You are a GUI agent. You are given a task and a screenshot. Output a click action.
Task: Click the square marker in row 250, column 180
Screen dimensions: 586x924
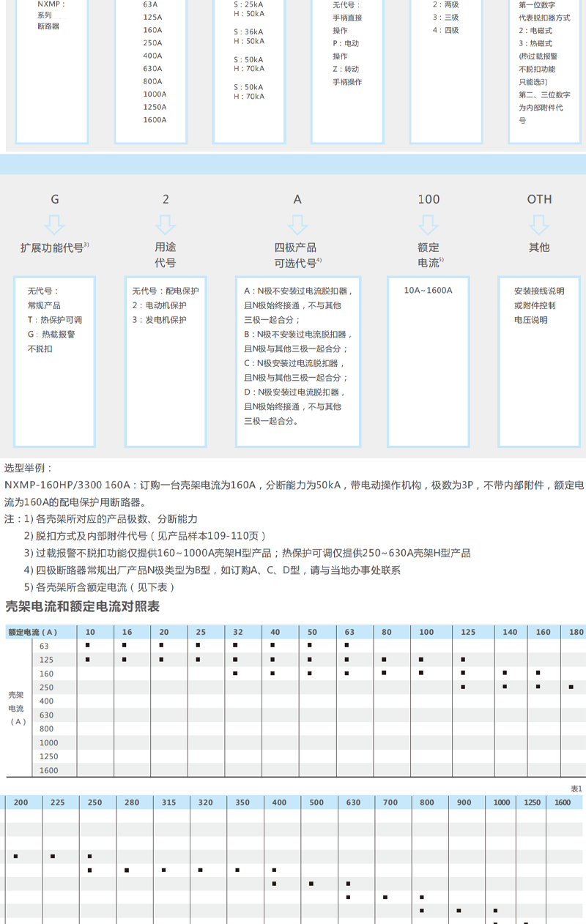571,687
